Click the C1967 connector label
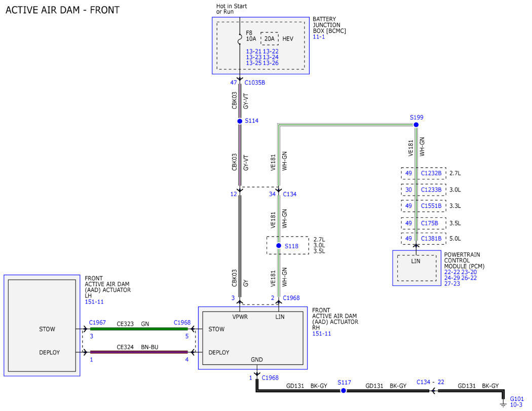 pos(97,322)
